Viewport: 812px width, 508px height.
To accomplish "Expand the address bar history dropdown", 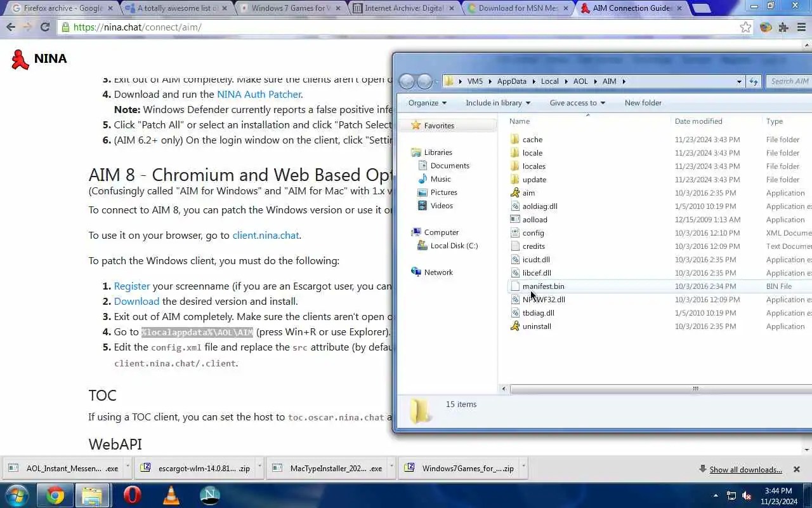I will click(x=739, y=81).
